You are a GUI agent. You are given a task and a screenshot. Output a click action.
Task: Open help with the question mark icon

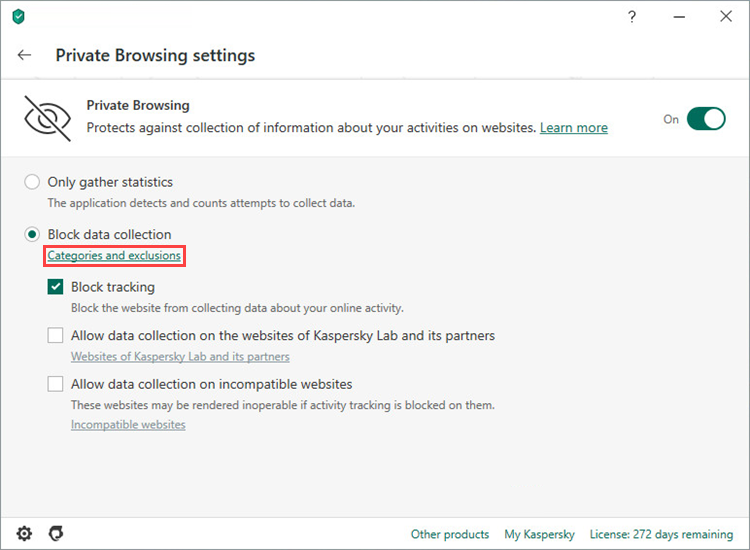632,17
